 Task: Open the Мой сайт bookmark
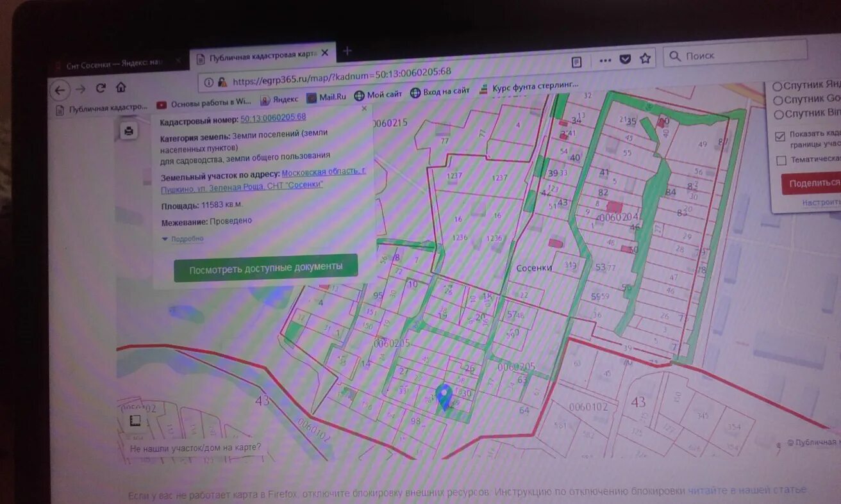tap(378, 95)
